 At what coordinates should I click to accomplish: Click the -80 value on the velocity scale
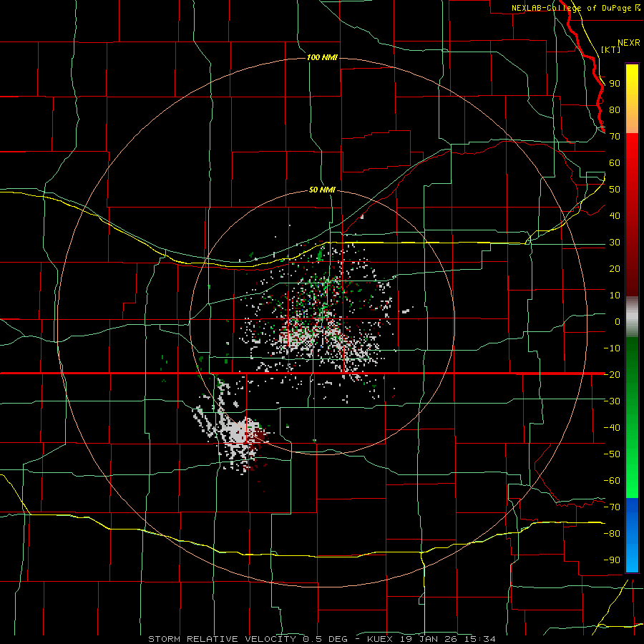(x=612, y=534)
